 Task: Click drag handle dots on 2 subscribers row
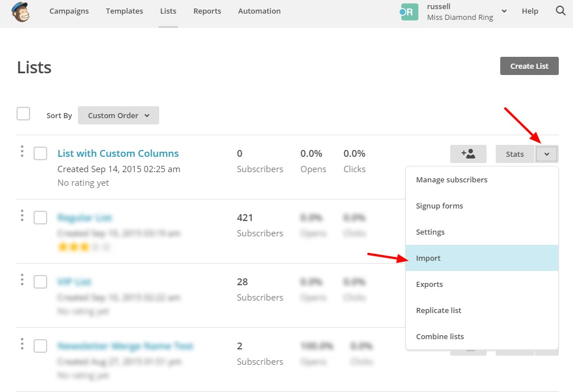[x=22, y=344]
